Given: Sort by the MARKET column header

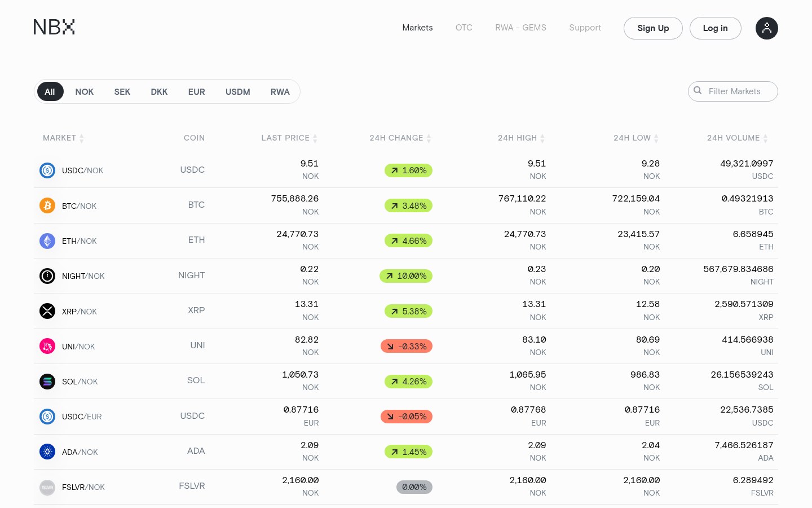Looking at the screenshot, I should pyautogui.click(x=63, y=138).
